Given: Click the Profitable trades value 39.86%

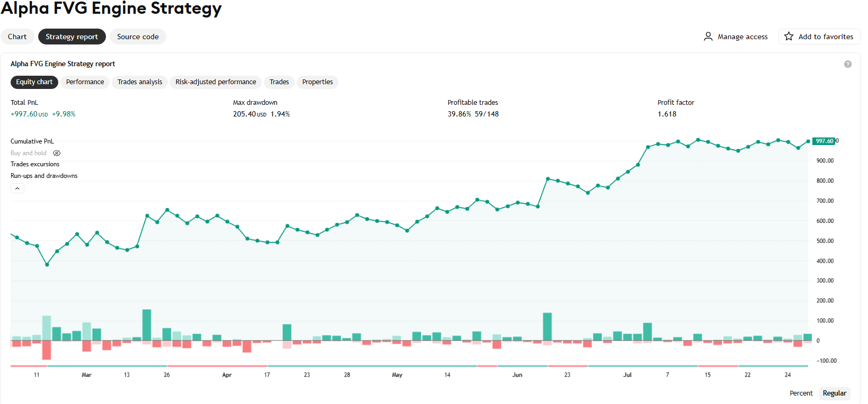Looking at the screenshot, I should pos(459,114).
